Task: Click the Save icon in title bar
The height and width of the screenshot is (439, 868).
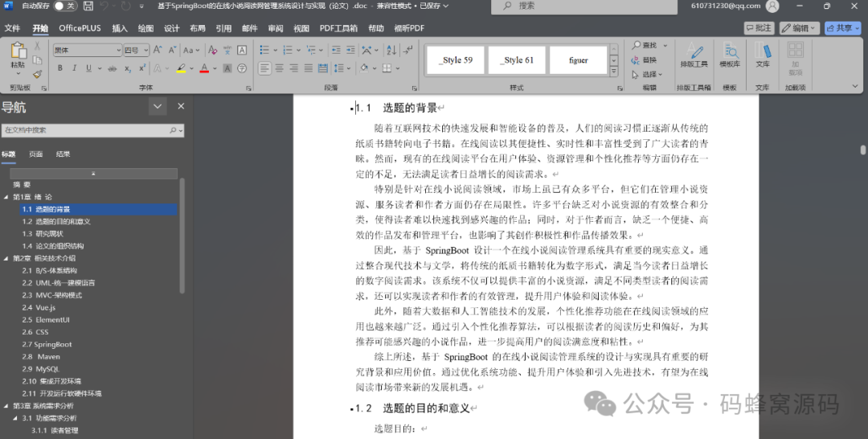Action: click(x=88, y=6)
